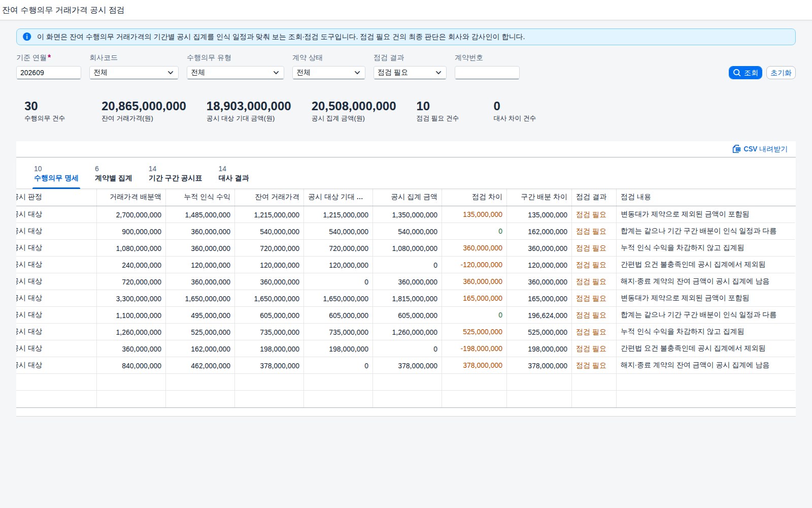Click the 점검 필요 건수 summary tile
Screen dimensions: 812x508
[437, 111]
